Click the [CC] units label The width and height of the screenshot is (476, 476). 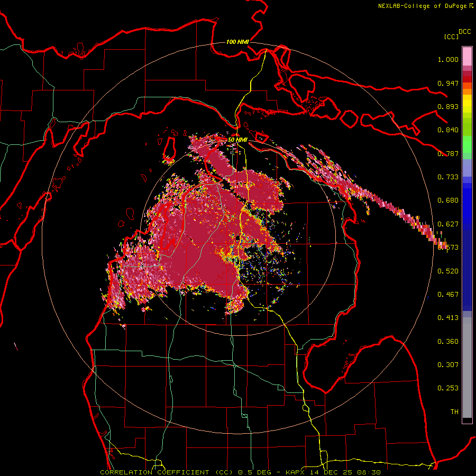coord(451,36)
